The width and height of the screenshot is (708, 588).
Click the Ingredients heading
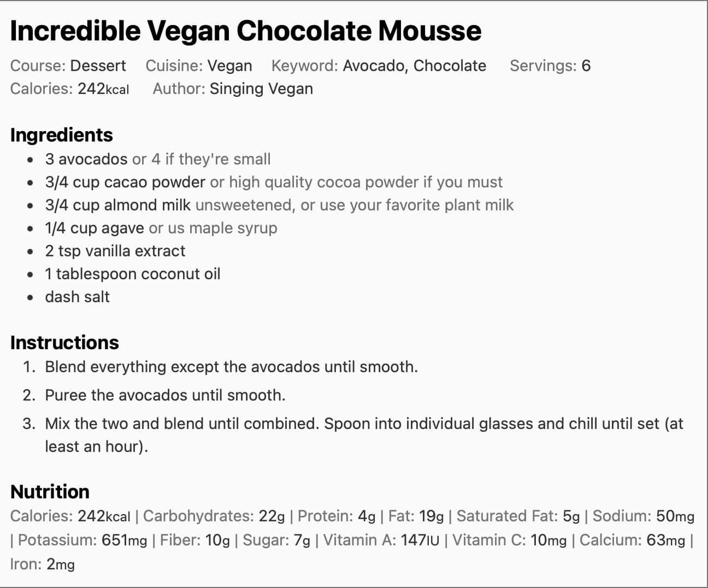pyautogui.click(x=61, y=134)
